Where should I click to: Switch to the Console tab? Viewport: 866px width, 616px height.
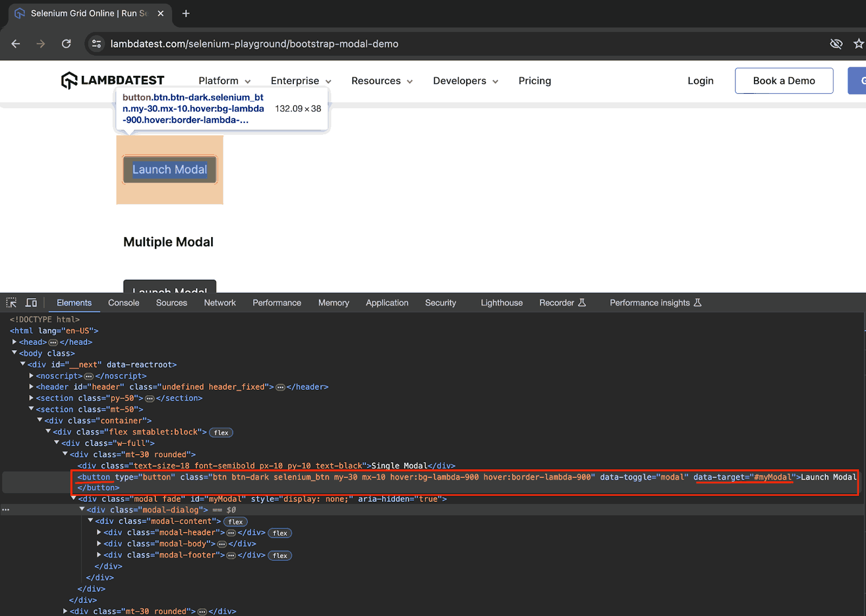(123, 303)
